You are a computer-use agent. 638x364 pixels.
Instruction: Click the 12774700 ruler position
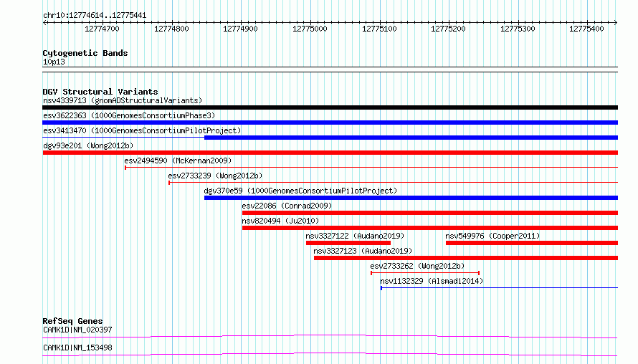[x=102, y=29]
